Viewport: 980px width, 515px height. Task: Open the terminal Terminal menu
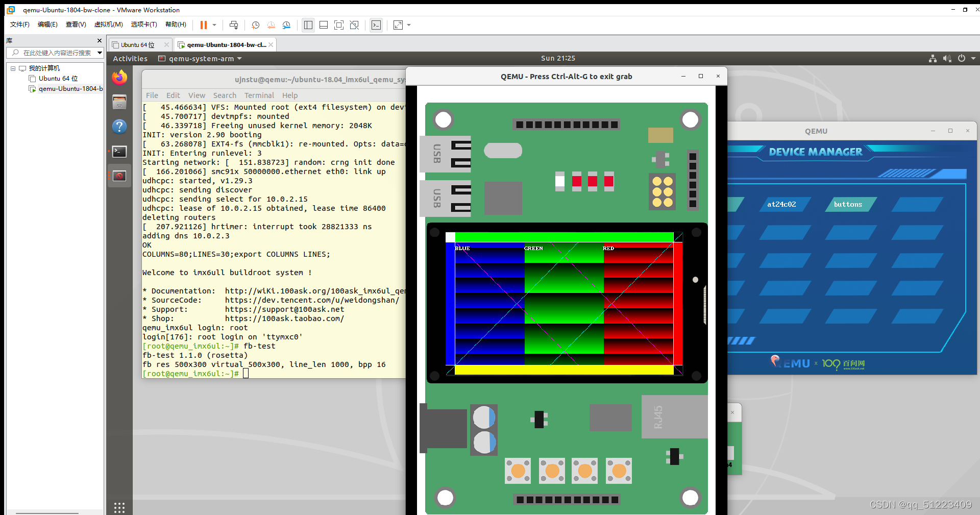click(259, 95)
